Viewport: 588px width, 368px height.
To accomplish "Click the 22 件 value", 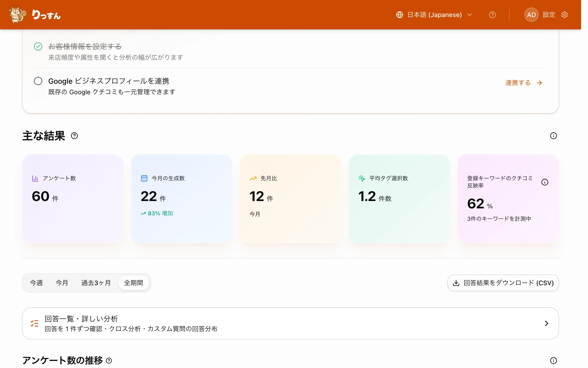I will point(153,196).
